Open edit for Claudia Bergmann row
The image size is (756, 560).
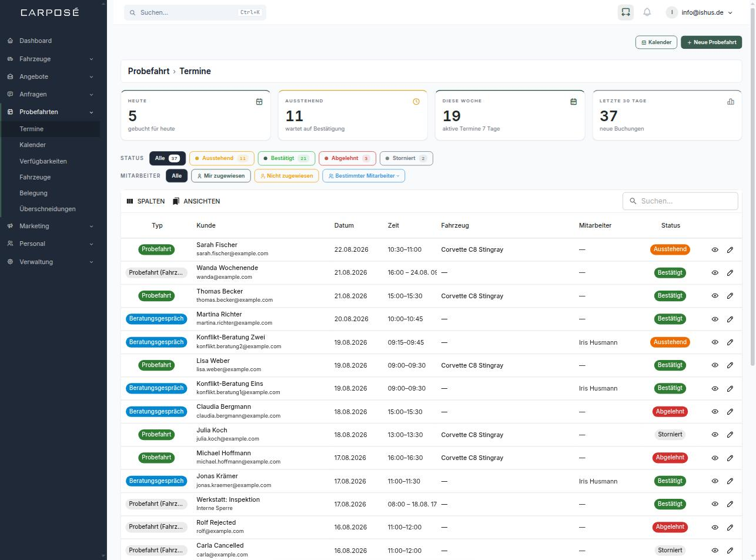click(730, 412)
